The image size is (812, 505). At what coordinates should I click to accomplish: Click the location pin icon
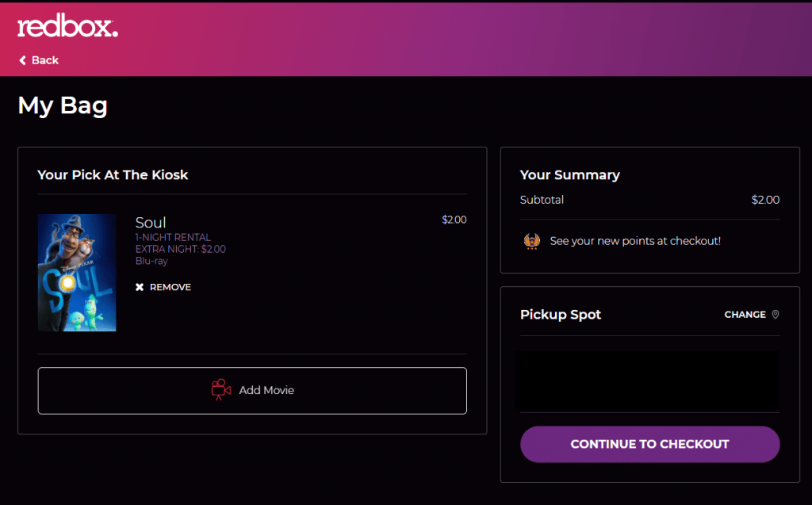pyautogui.click(x=776, y=315)
